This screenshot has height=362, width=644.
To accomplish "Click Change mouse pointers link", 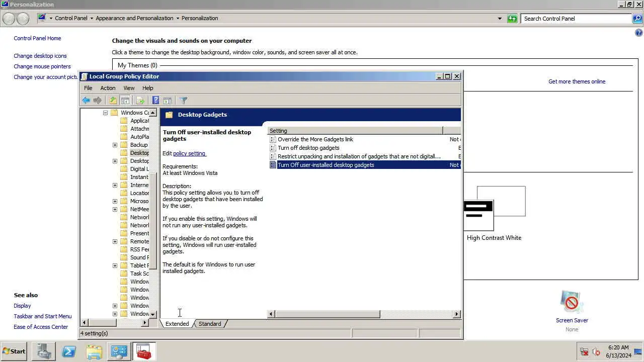I will 42,66.
